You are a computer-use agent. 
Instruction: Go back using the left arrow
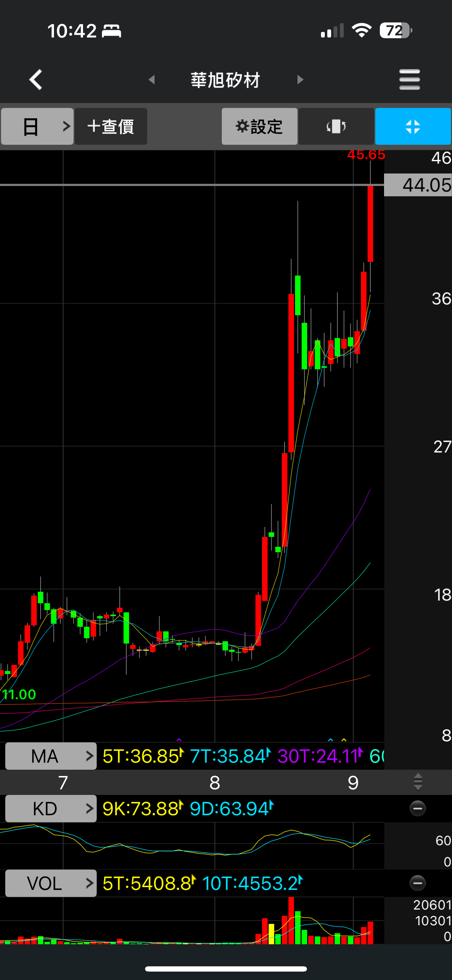click(36, 80)
